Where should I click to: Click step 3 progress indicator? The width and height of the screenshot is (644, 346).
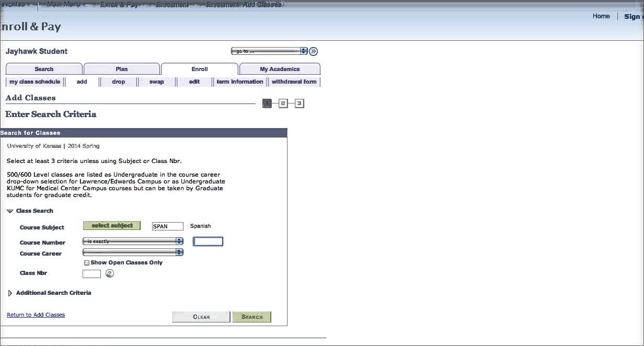pyautogui.click(x=299, y=103)
